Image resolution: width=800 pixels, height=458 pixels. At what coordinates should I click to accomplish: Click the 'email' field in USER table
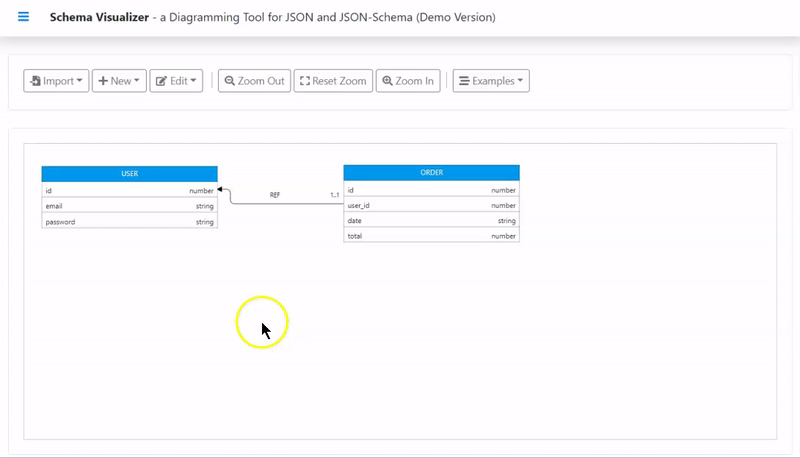tap(130, 206)
